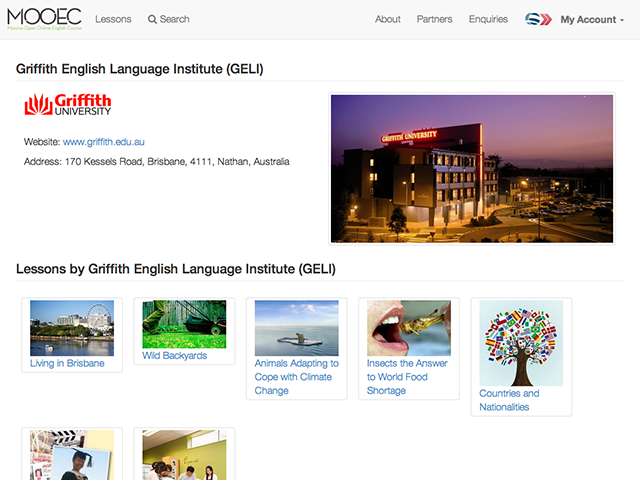Go to Partners page
The image size is (640, 480).
pyautogui.click(x=434, y=19)
